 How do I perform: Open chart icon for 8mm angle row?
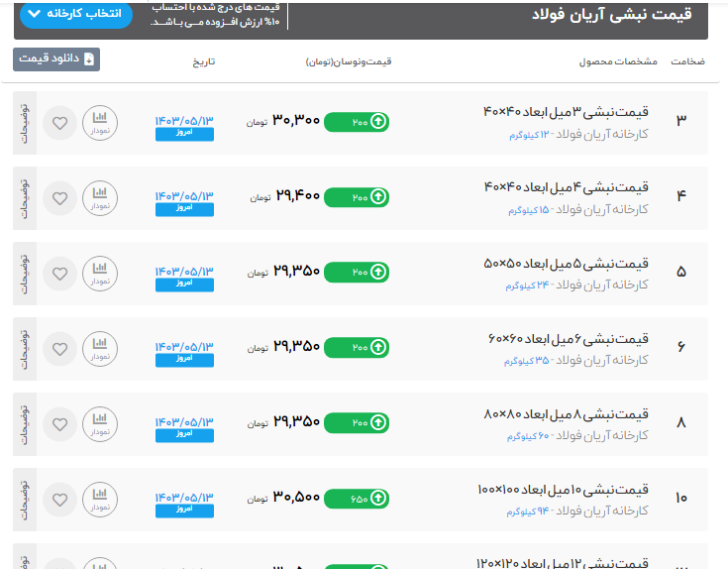99,423
